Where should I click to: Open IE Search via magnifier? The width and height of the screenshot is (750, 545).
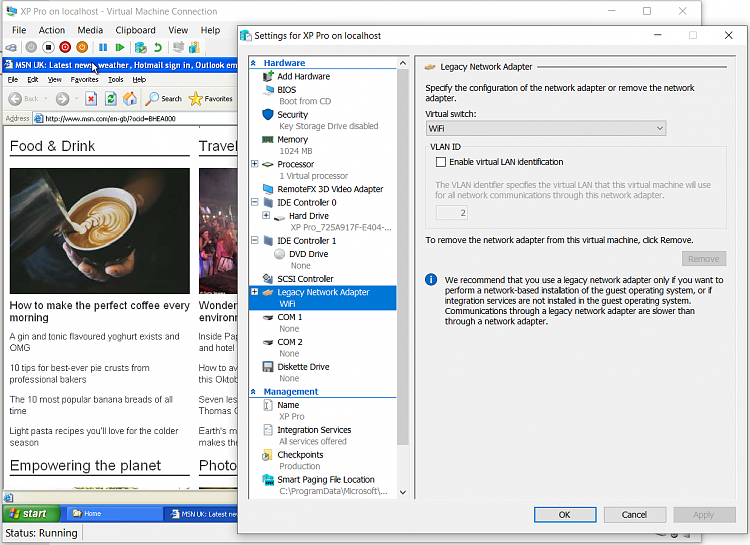164,99
